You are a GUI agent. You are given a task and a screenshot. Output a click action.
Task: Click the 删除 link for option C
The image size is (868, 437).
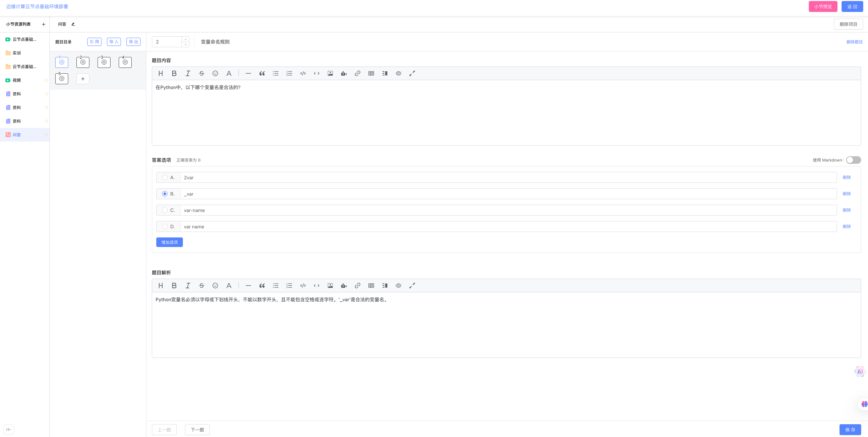pos(847,210)
